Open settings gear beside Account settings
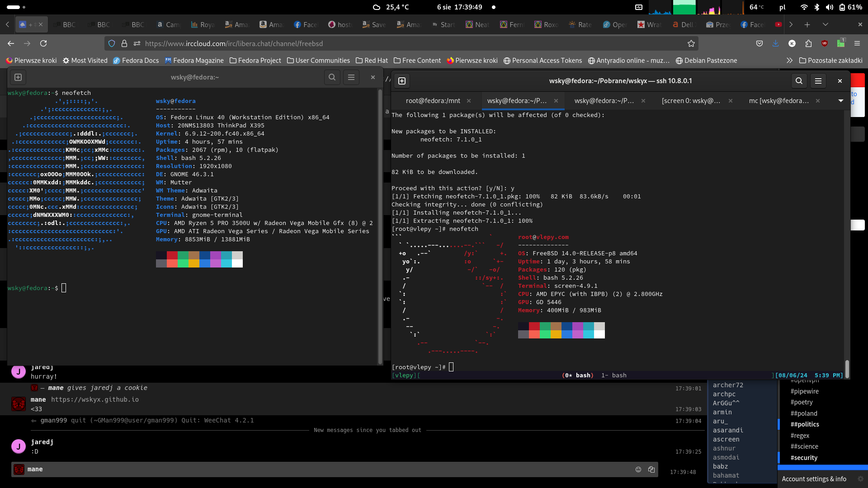868x488 pixels. pos(860,479)
